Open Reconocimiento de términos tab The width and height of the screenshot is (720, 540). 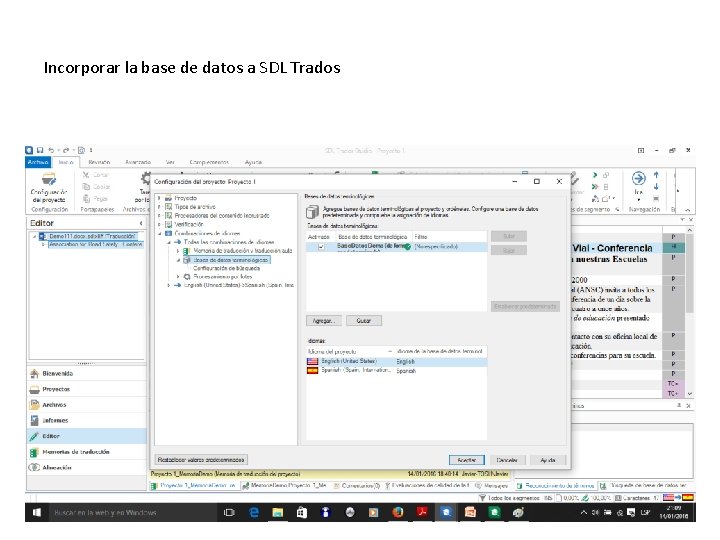pyautogui.click(x=556, y=485)
